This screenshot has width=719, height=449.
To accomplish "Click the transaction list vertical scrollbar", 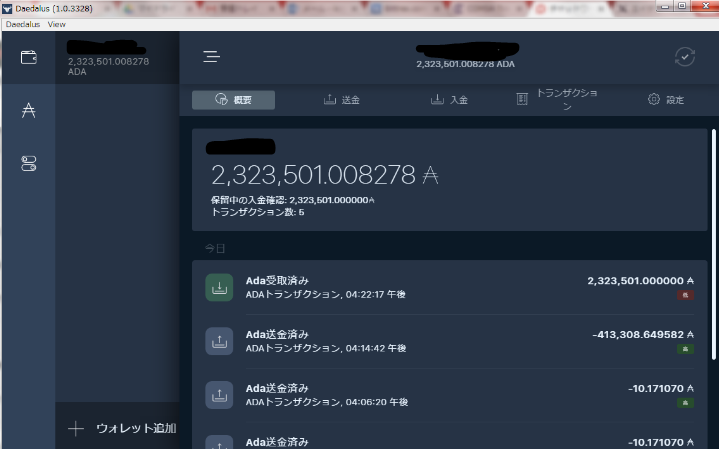I will pyautogui.click(x=713, y=244).
